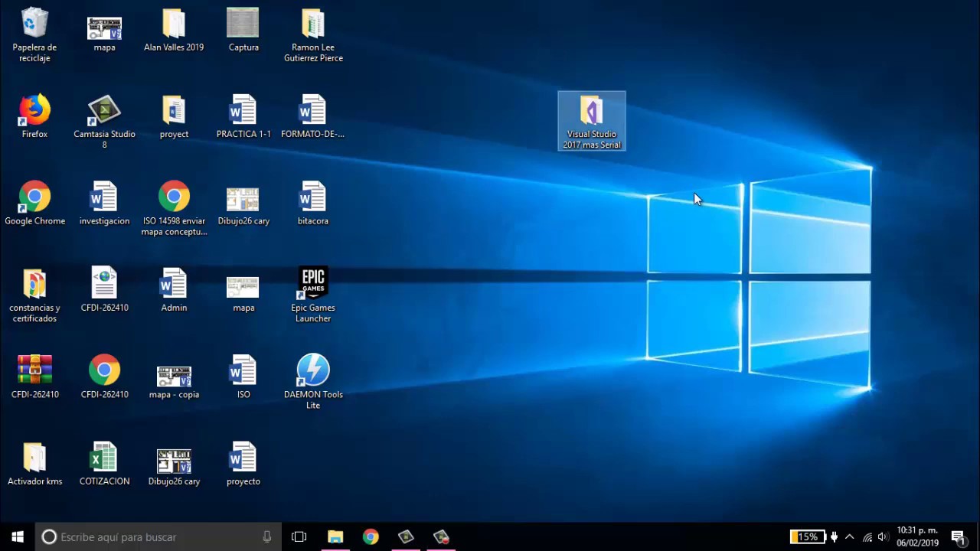Viewport: 980px width, 551px height.
Task: Select the constancias y certificados folder
Action: [34, 295]
